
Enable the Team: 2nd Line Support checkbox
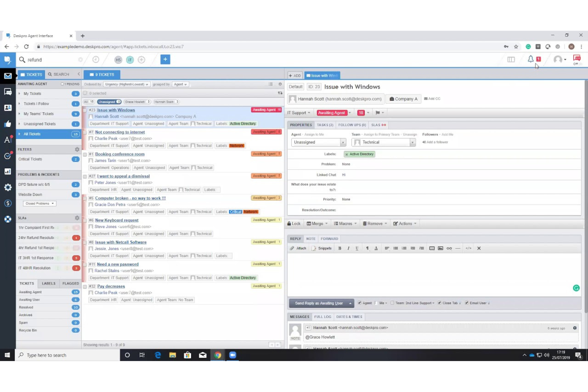pyautogui.click(x=393, y=303)
